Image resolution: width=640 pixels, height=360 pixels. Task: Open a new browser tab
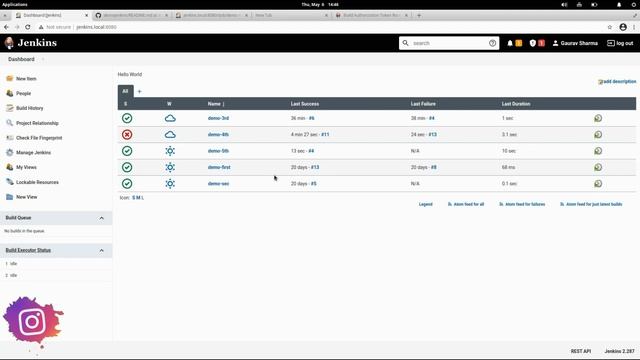tap(419, 15)
